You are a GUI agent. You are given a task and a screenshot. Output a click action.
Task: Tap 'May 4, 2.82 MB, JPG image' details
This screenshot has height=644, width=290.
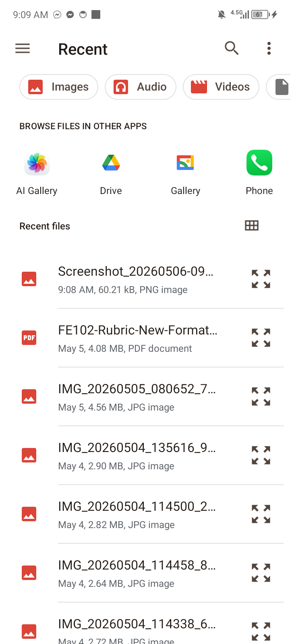pos(116,525)
